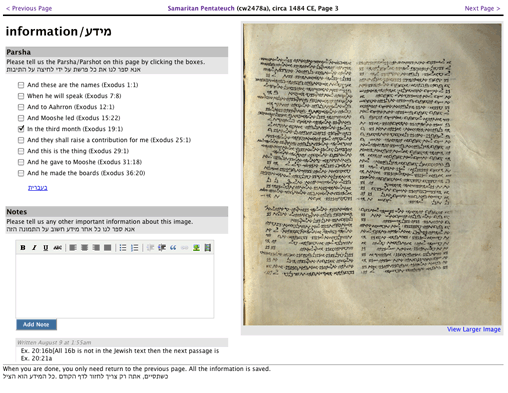Insert an image into the note
The width and height of the screenshot is (508, 393).
[x=196, y=248]
